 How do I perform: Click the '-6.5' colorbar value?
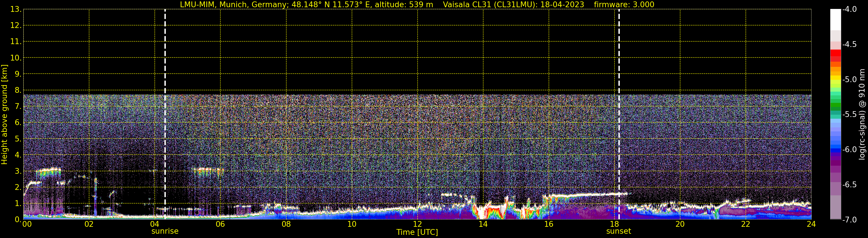pos(850,185)
